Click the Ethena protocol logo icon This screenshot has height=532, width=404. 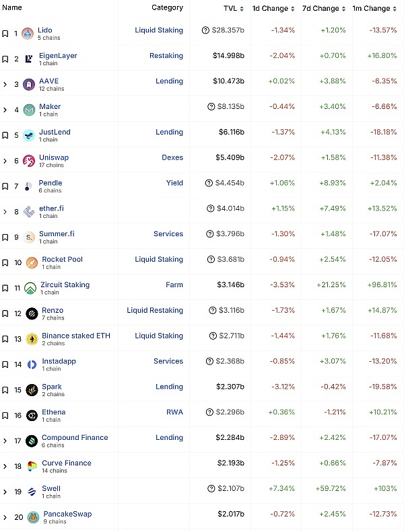click(32, 416)
